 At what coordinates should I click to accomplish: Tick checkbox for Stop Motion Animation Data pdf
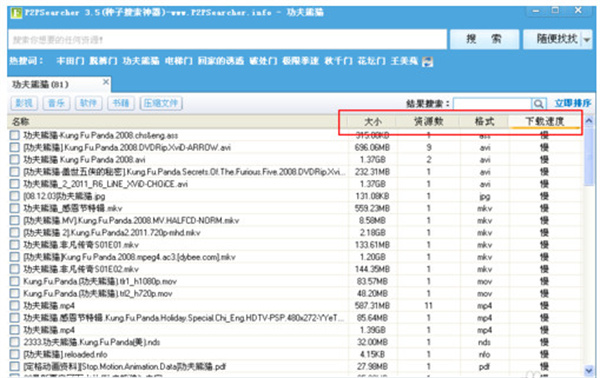(x=15, y=367)
